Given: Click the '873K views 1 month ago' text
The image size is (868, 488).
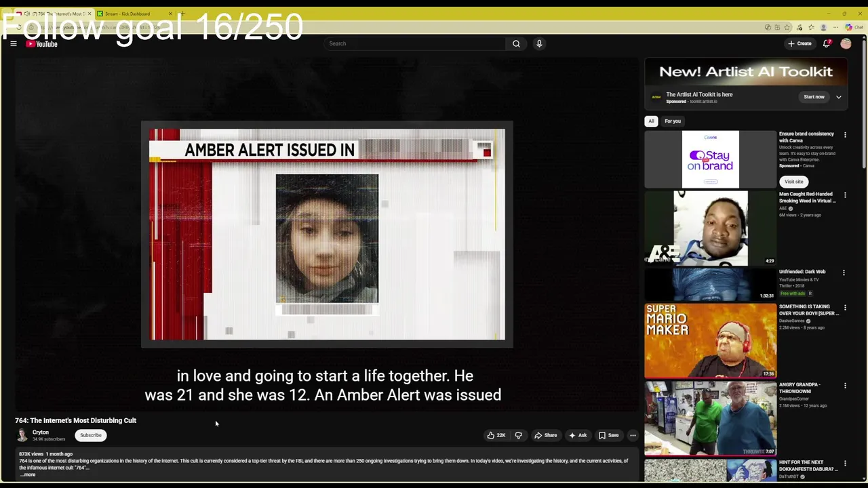Looking at the screenshot, I should pos(45,454).
